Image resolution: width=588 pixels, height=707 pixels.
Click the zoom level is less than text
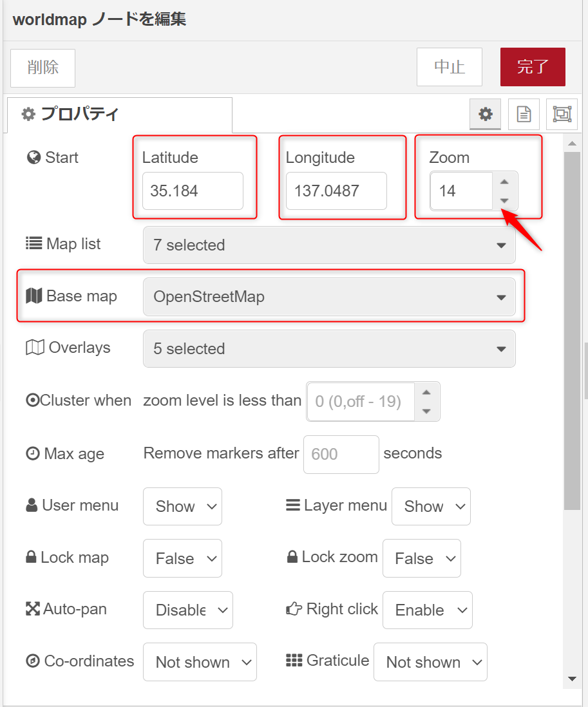tap(222, 401)
